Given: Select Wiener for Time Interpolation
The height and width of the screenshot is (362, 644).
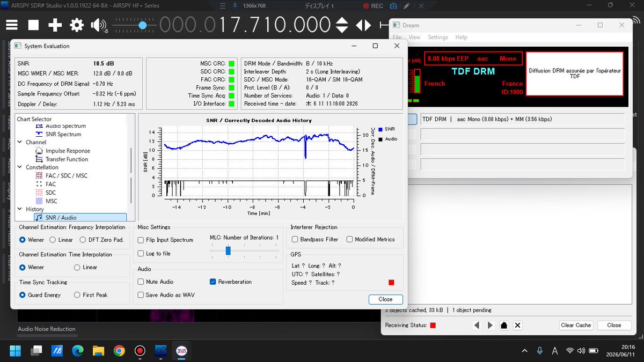Looking at the screenshot, I should 32,267.
